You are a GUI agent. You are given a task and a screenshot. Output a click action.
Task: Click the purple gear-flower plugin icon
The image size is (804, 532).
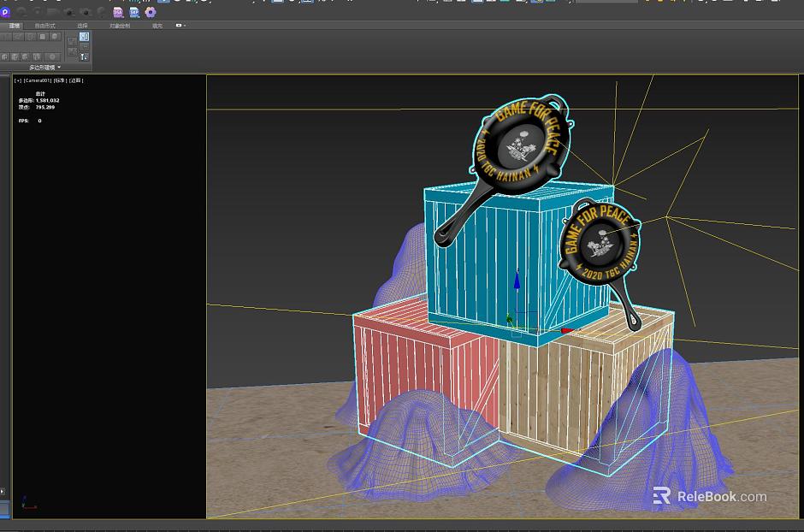pos(151,12)
